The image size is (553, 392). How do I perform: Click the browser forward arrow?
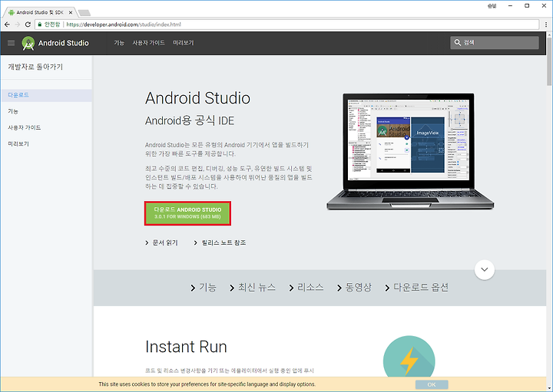click(17, 25)
